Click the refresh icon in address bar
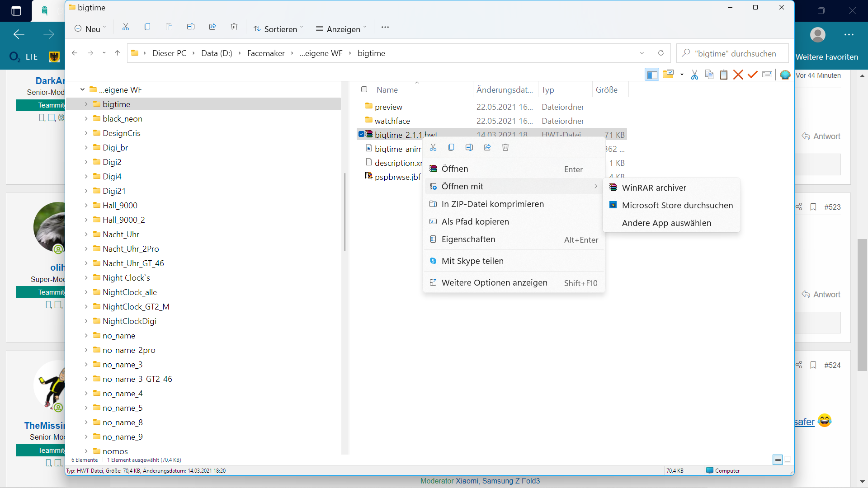868x488 pixels. (x=661, y=53)
